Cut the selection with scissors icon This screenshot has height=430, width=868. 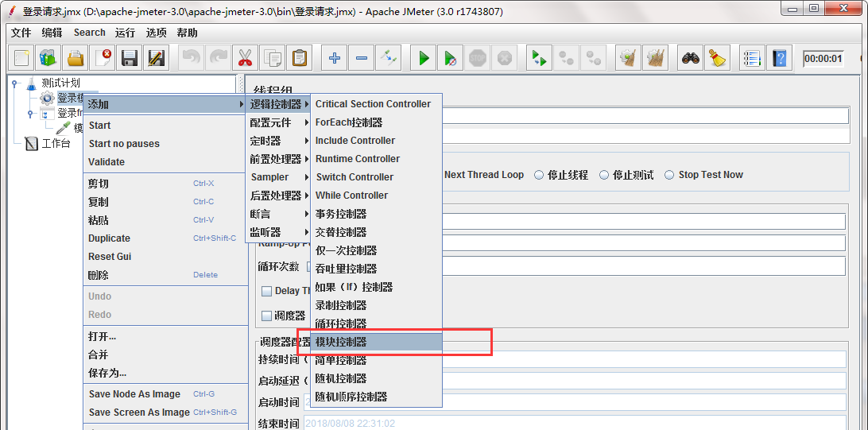tap(245, 57)
